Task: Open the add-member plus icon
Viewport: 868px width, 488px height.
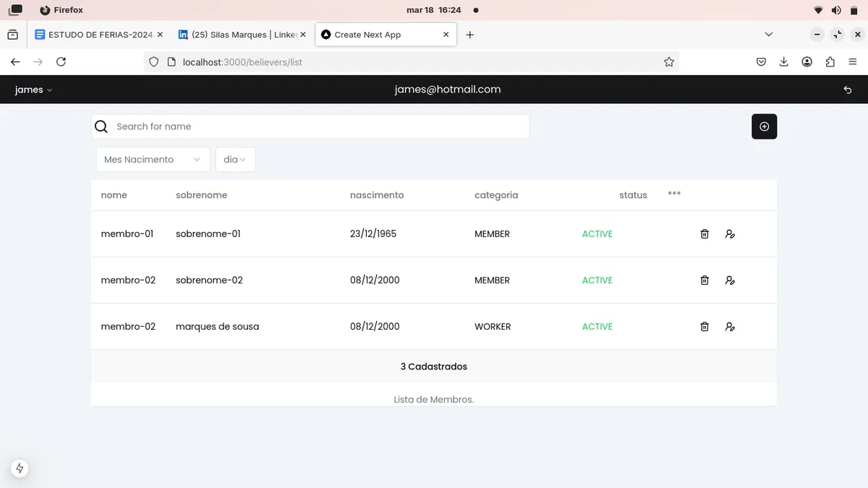Action: (x=764, y=126)
